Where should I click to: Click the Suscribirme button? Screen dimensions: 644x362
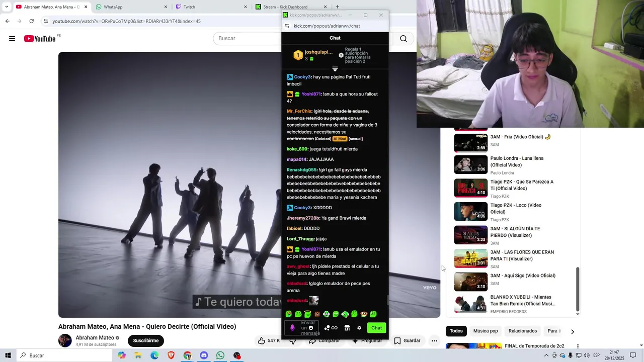tap(146, 341)
